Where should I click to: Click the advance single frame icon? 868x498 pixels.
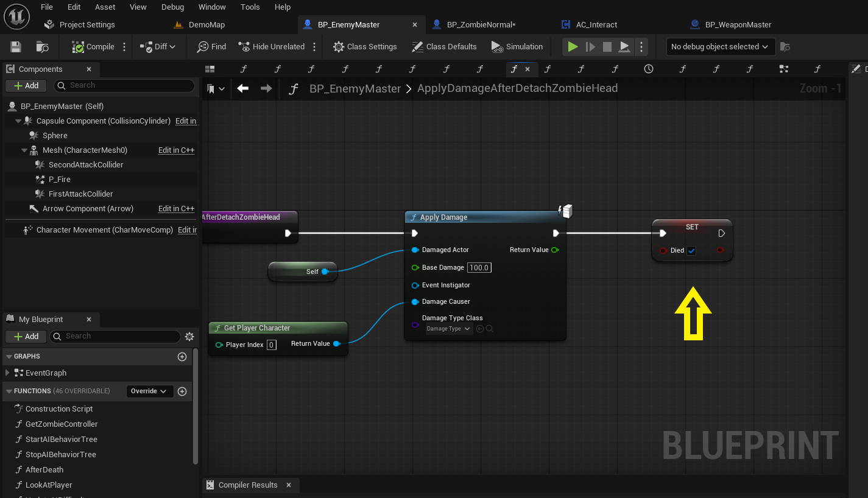coord(590,47)
